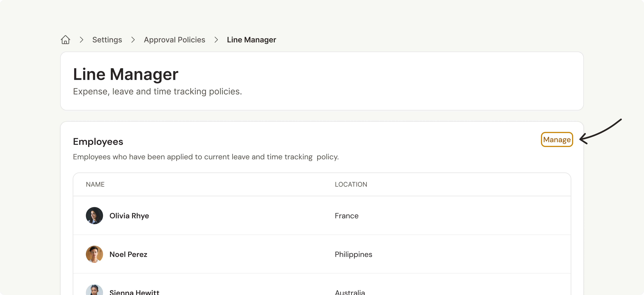Image resolution: width=644 pixels, height=295 pixels.
Task: Click the Manage button for Employees
Action: coord(557,140)
